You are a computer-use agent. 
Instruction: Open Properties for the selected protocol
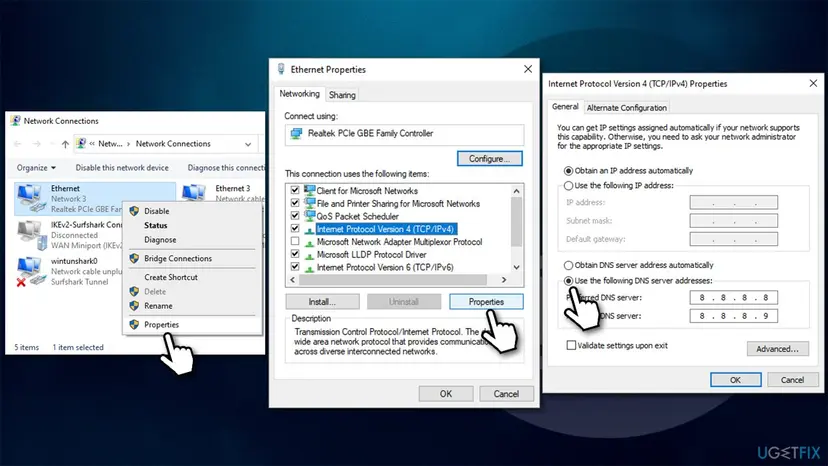(x=486, y=302)
